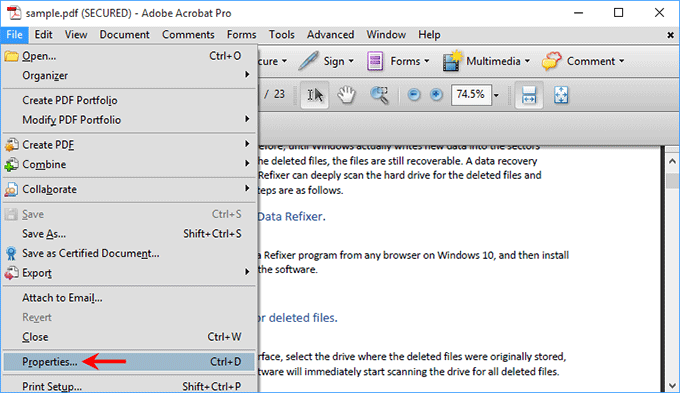Click the folder icon next to Open

pyautogui.click(x=11, y=56)
